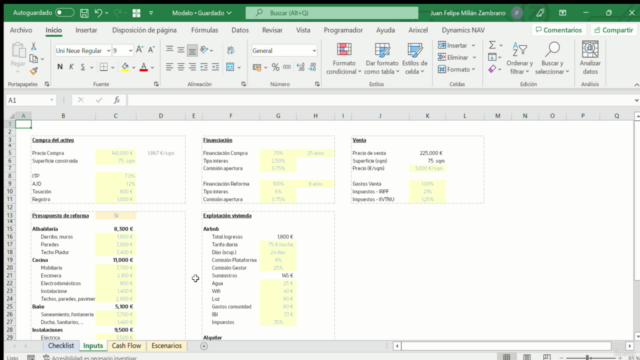Open the Archivo menu
Viewport: 640px width, 360px height.
click(x=21, y=30)
